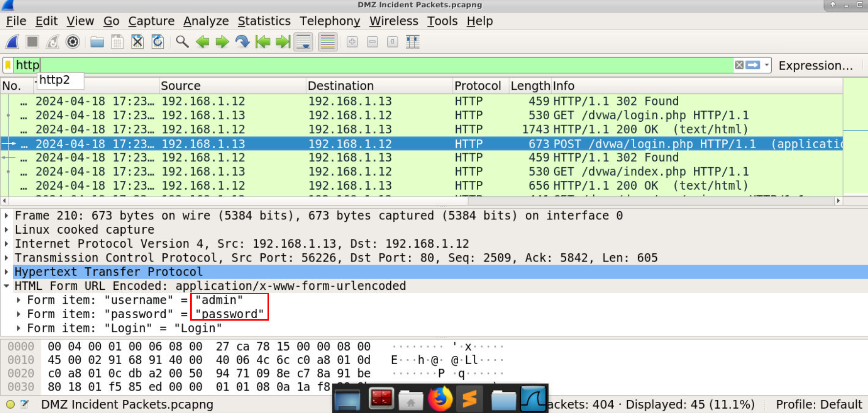
Task: Open the File menu
Action: [x=16, y=21]
